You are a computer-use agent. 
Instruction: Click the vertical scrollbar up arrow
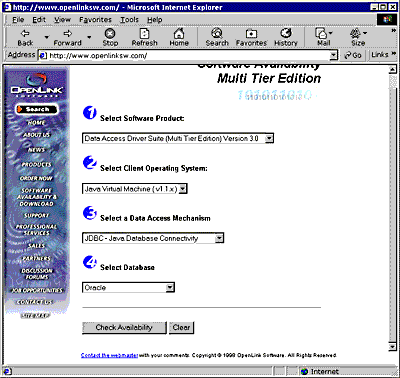point(392,70)
